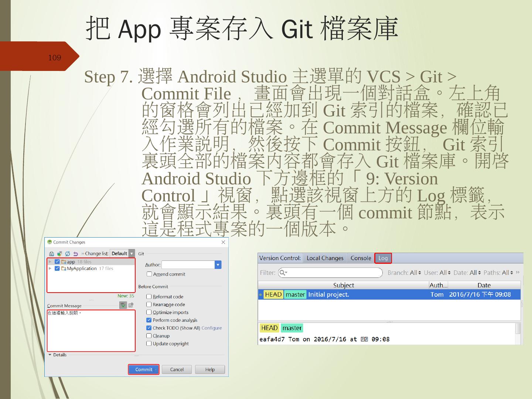The height and width of the screenshot is (399, 532).
Task: Close the Commit Changes dialog
Action: pyautogui.click(x=223, y=242)
